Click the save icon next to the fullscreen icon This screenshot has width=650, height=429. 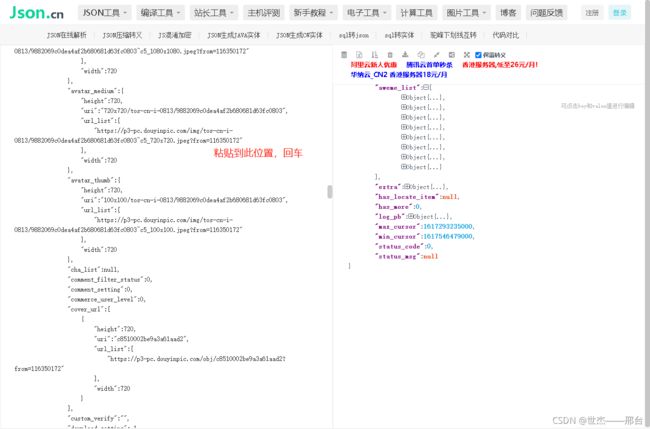(451, 55)
